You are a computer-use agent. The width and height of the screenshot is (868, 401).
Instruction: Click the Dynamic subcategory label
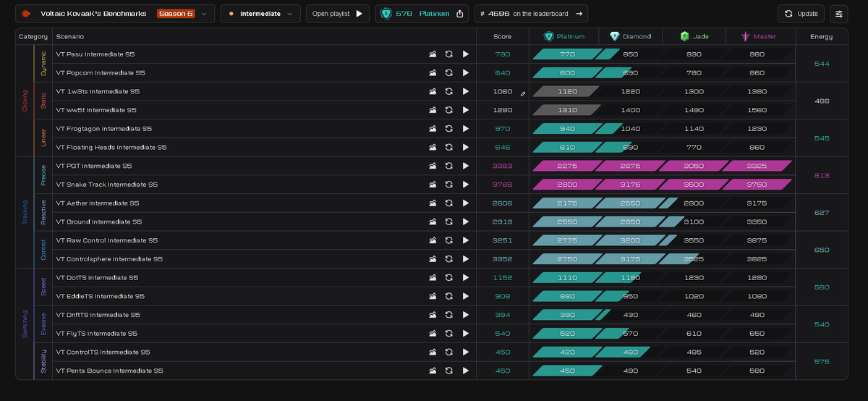coord(43,64)
